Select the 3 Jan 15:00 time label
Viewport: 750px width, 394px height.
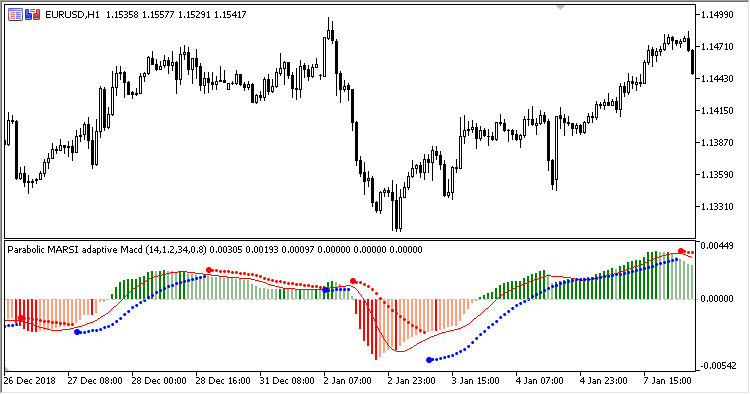[x=475, y=381]
